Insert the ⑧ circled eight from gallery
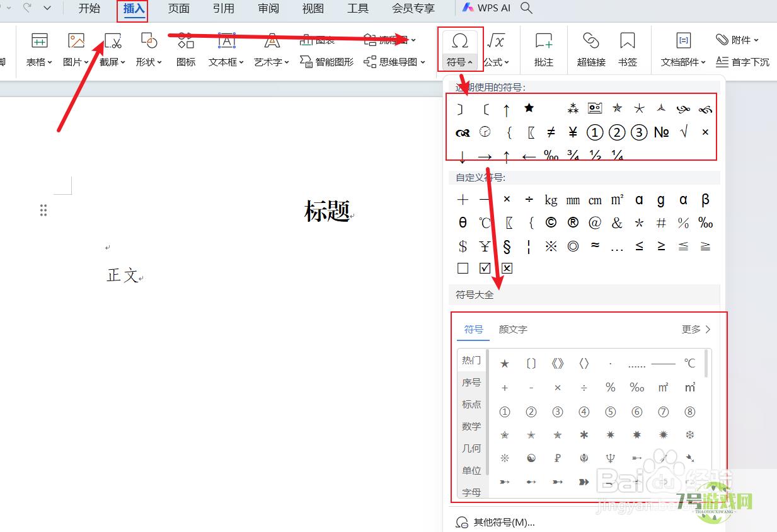The width and height of the screenshot is (777, 532). coord(689,412)
